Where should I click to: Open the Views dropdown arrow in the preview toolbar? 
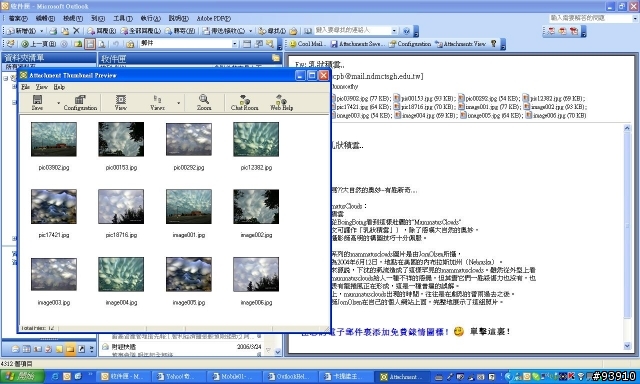pos(178,103)
